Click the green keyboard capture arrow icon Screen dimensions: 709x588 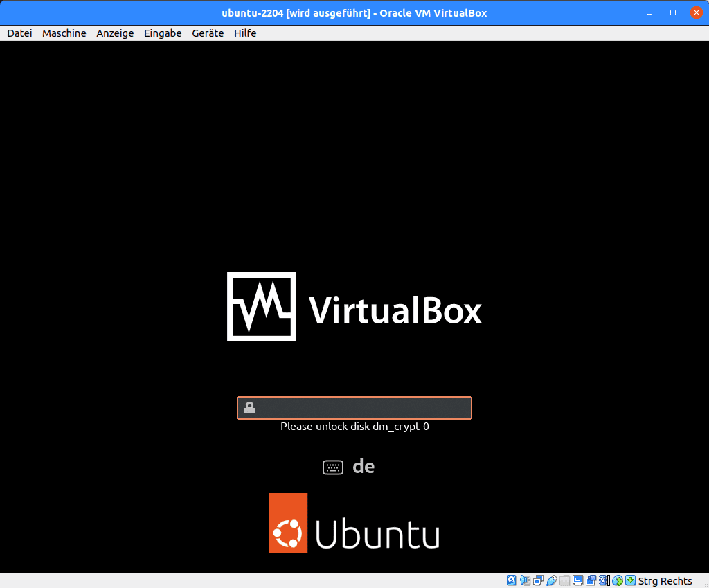click(x=630, y=580)
